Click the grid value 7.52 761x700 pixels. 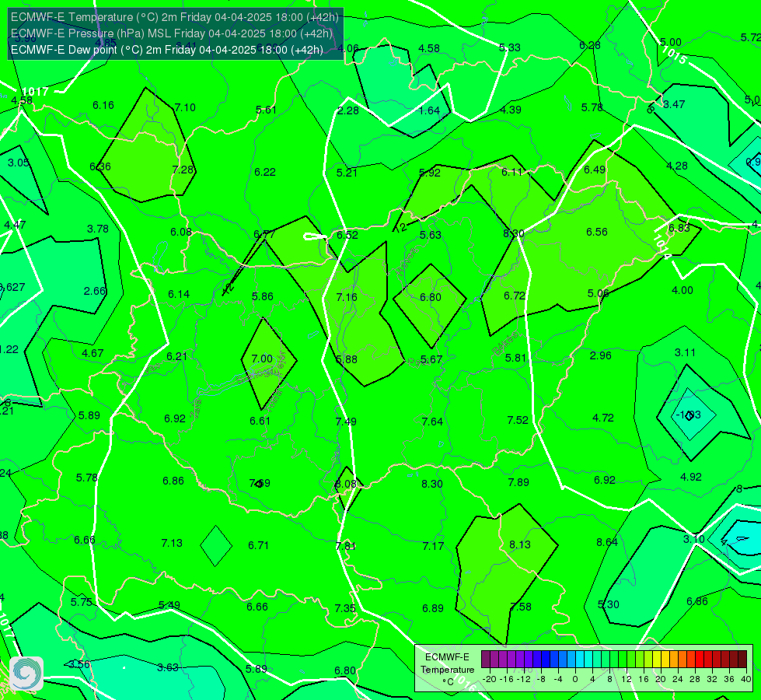point(518,420)
